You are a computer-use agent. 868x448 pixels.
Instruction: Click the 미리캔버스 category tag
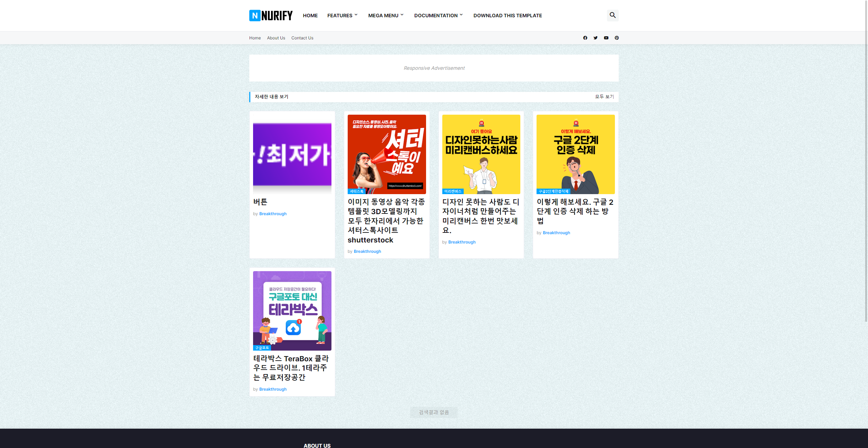click(453, 191)
